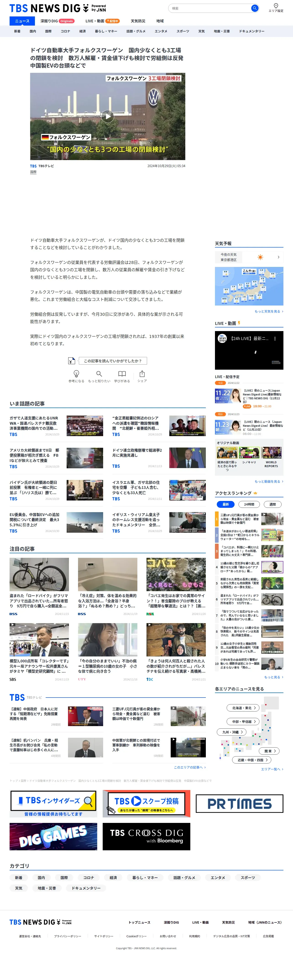Viewport: 293px width, 980px height.
Task: Click the ドキュメンタリー chip in カテゴリ section
Action: (x=86, y=888)
